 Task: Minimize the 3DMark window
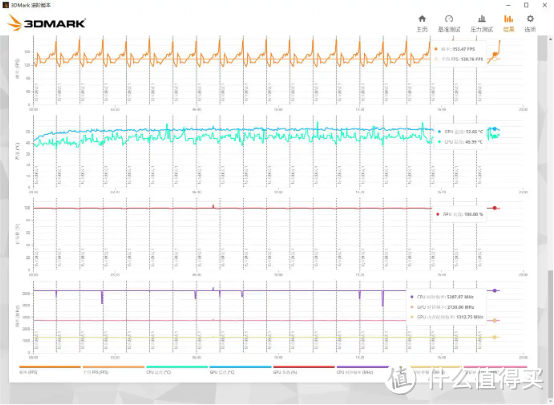[508, 5]
